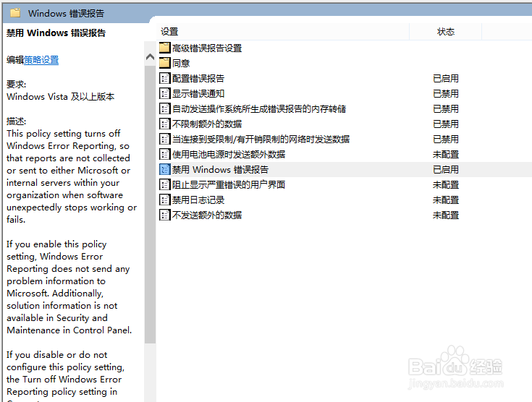The height and width of the screenshot is (402, 532).
Task: Sort by the 状态 column header
Action: [445, 32]
